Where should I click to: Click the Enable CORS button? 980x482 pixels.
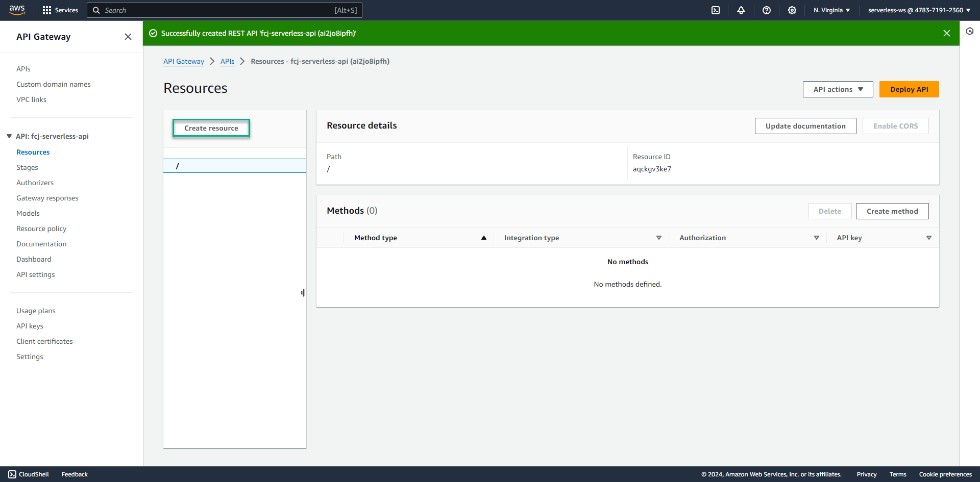click(x=895, y=126)
